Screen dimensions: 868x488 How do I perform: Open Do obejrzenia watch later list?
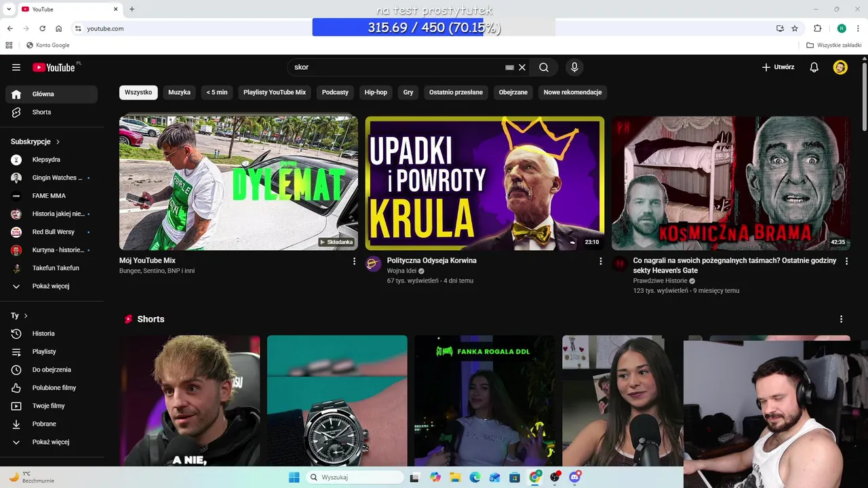click(x=52, y=369)
